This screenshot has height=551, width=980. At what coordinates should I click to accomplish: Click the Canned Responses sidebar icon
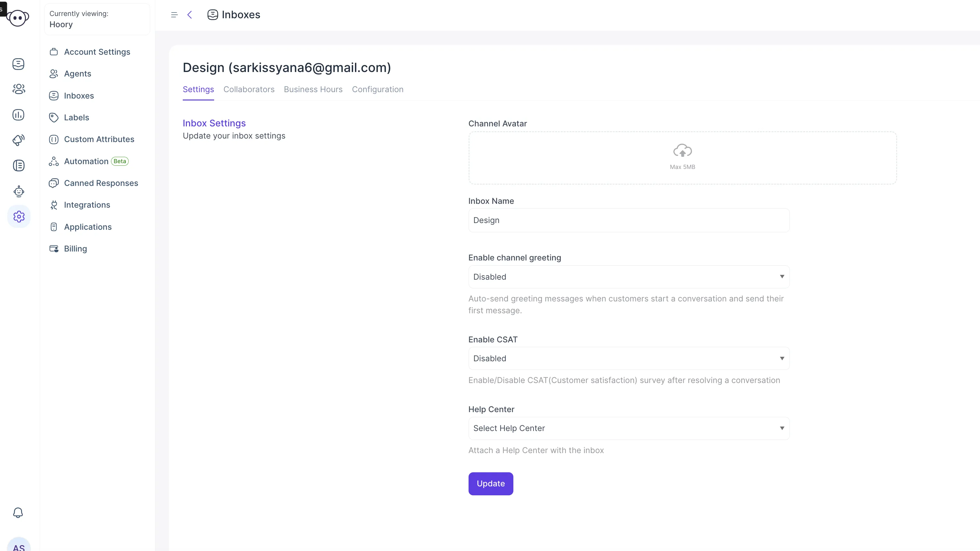point(54,182)
